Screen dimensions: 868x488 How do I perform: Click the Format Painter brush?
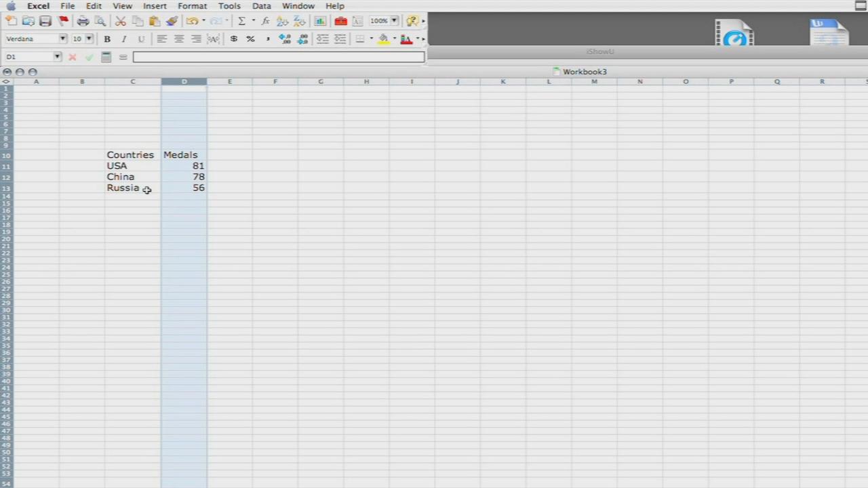[171, 21]
